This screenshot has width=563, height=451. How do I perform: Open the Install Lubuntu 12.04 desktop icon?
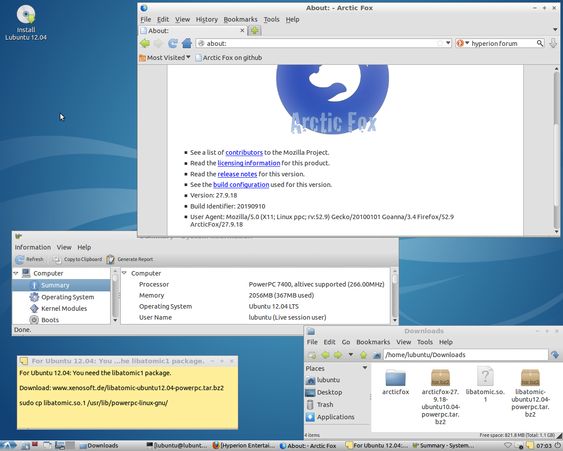point(26,23)
